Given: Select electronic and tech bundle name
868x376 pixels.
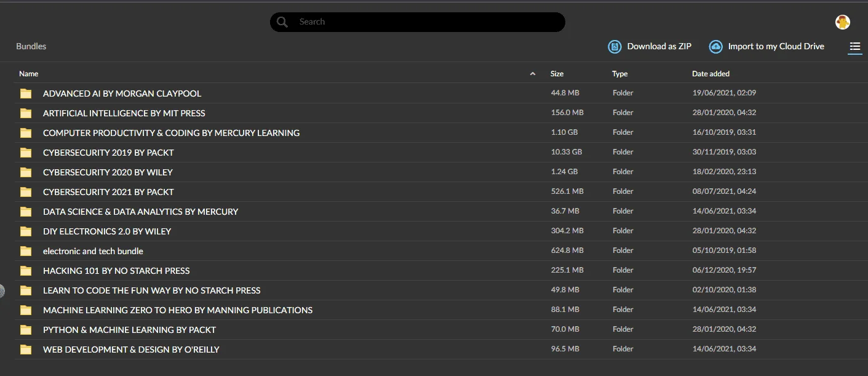Looking at the screenshot, I should pyautogui.click(x=93, y=251).
